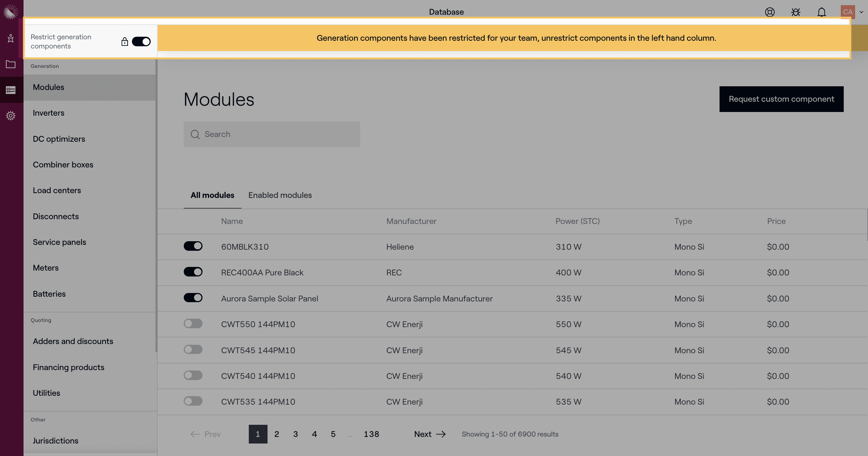Open the projects folder icon
The image size is (868, 456).
coord(11,64)
